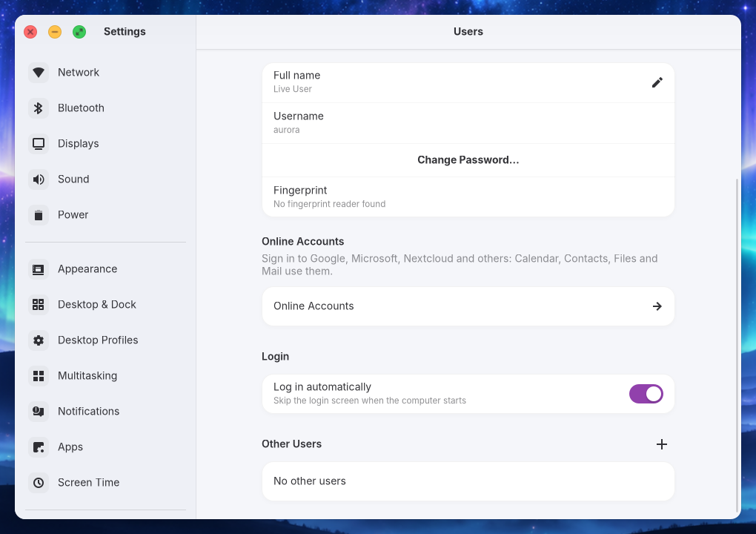756x534 pixels.
Task: Click the Users title in header
Action: (468, 32)
